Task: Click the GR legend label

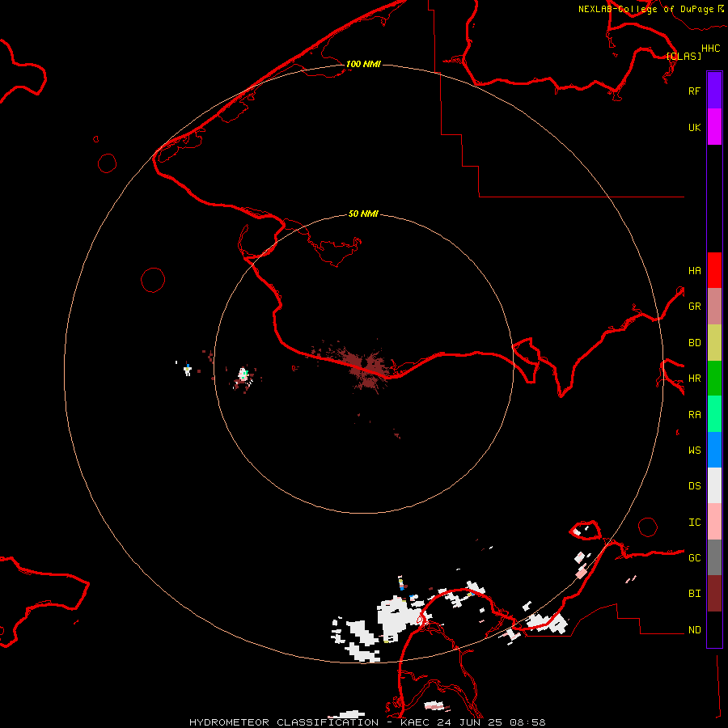Action: pyautogui.click(x=694, y=307)
